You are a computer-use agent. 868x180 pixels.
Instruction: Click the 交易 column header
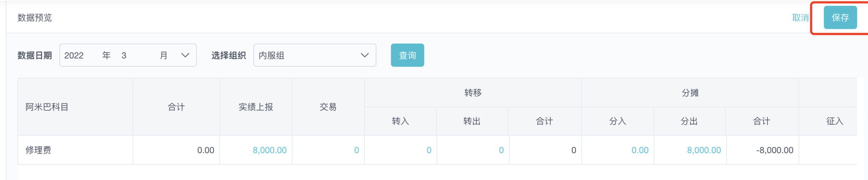[328, 107]
